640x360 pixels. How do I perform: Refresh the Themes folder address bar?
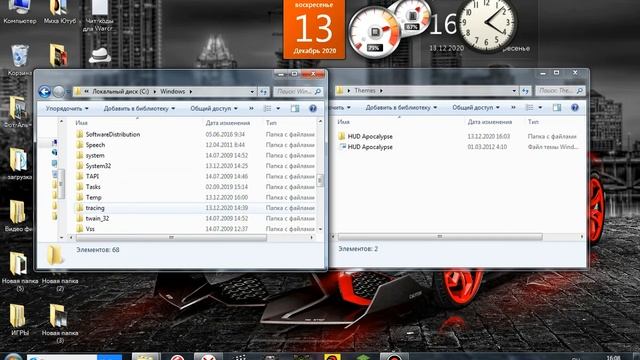point(526,91)
